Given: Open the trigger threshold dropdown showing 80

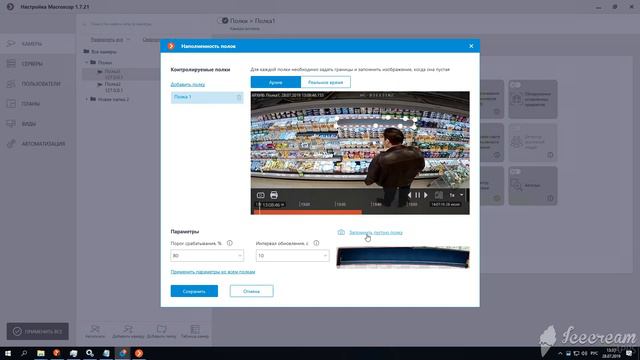Looking at the screenshot, I should [x=207, y=256].
